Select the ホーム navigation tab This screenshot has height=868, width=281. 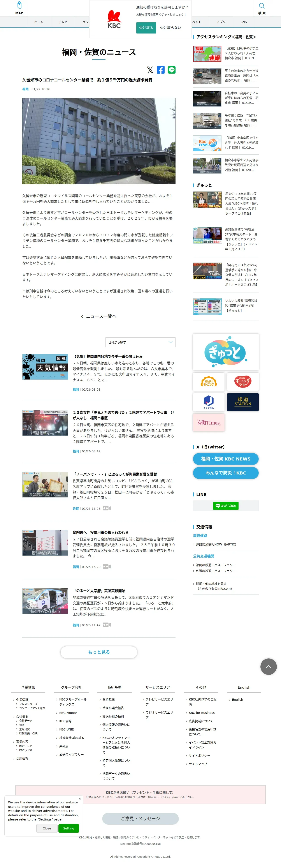click(39, 22)
